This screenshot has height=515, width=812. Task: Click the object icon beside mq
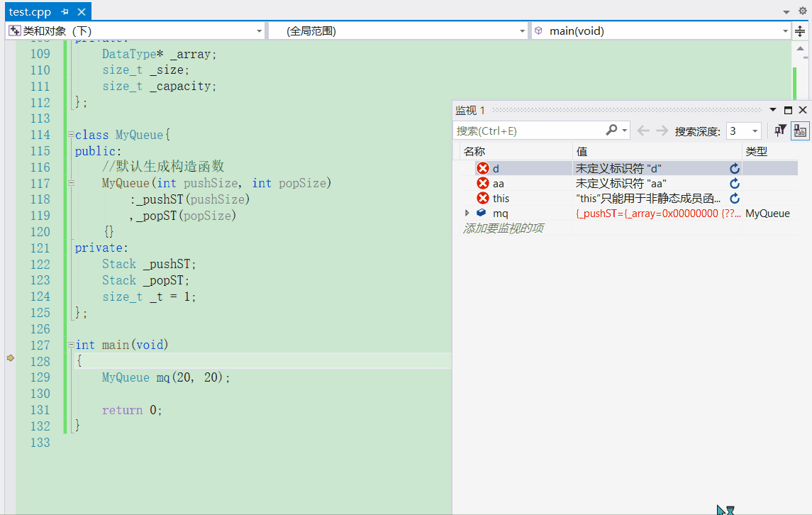pyautogui.click(x=481, y=213)
